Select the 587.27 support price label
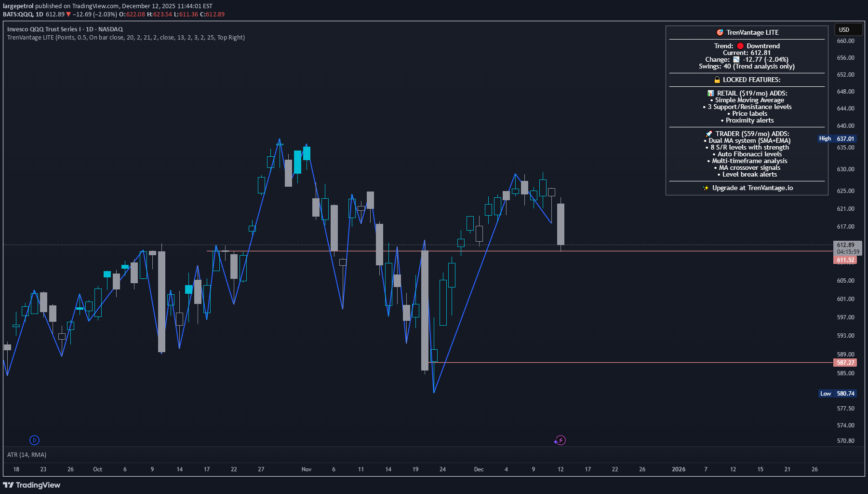Screen dimensions: 868x494 pos(846,362)
